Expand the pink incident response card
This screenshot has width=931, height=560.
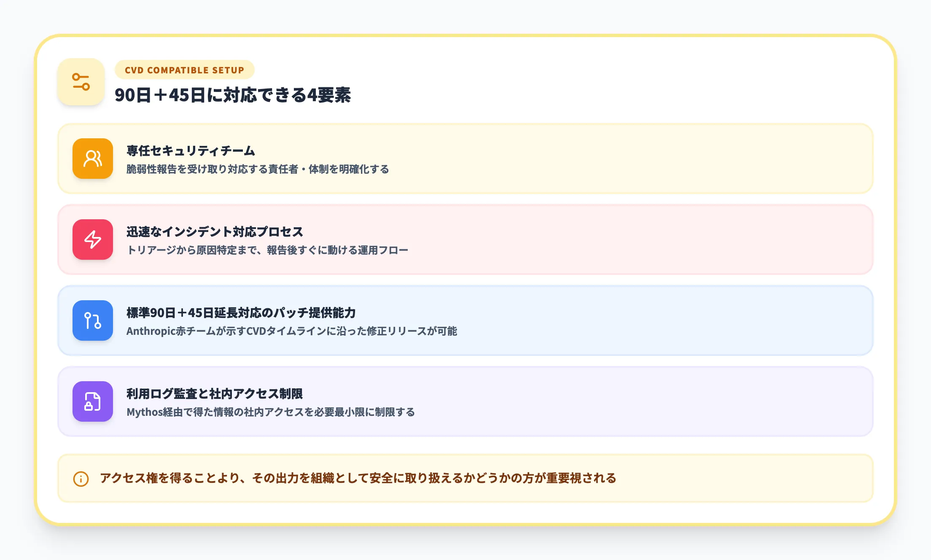coord(464,240)
